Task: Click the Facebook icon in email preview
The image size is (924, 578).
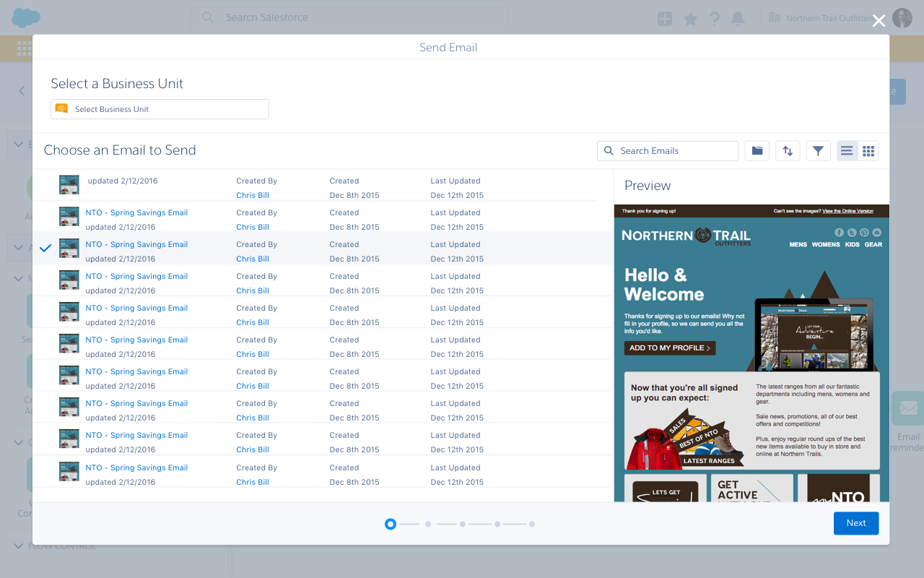Action: (x=840, y=233)
